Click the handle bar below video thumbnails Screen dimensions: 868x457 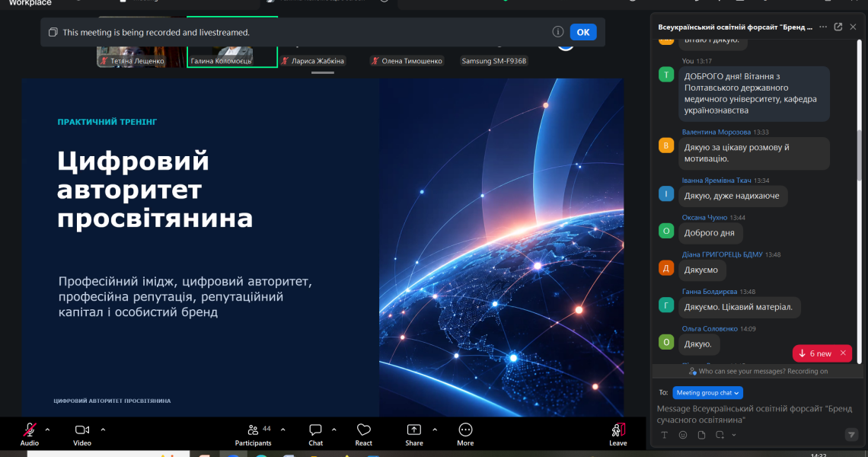click(323, 72)
